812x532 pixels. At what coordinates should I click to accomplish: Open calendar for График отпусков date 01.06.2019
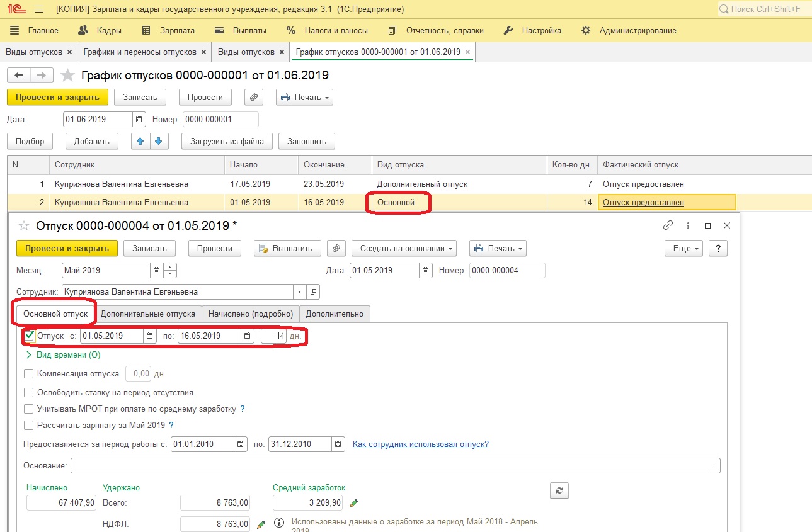click(139, 120)
